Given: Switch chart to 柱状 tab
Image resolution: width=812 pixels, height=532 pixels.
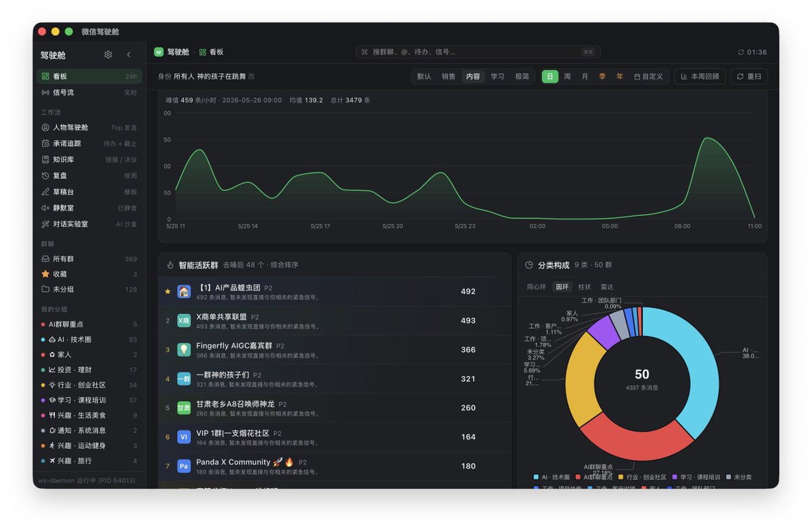Looking at the screenshot, I should [x=585, y=287].
